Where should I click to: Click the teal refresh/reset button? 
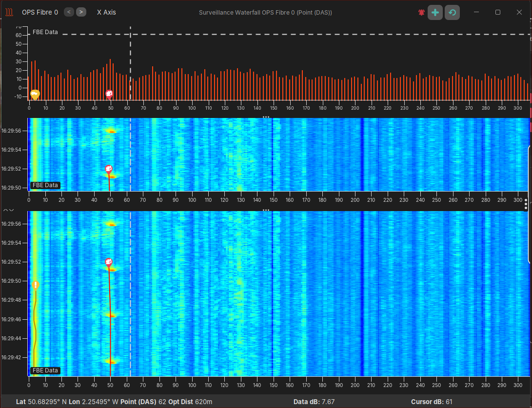pos(452,12)
